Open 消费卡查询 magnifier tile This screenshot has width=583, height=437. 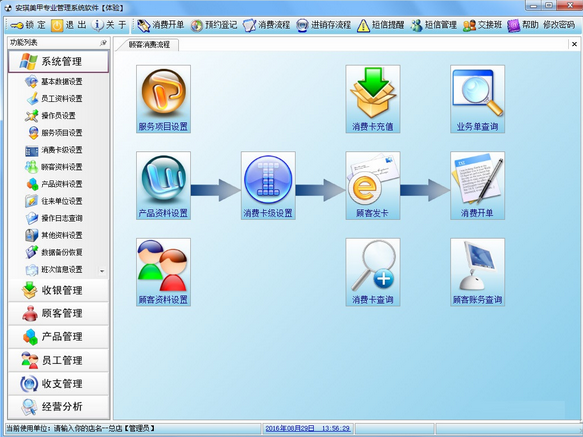coord(373,272)
